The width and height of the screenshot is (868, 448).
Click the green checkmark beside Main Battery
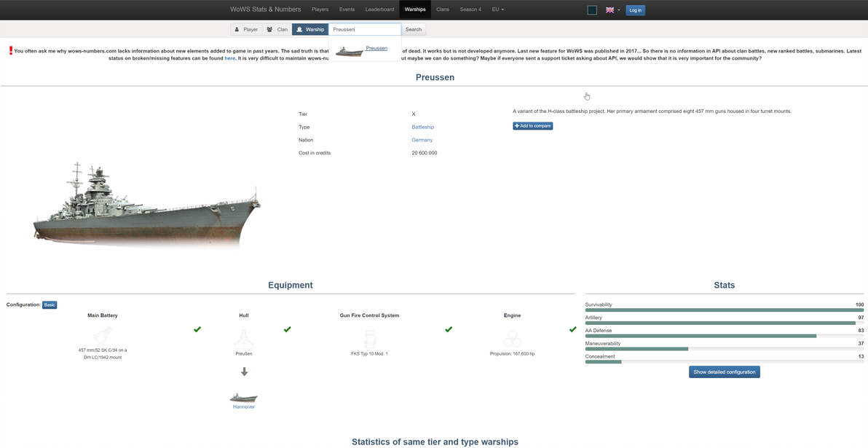197,329
